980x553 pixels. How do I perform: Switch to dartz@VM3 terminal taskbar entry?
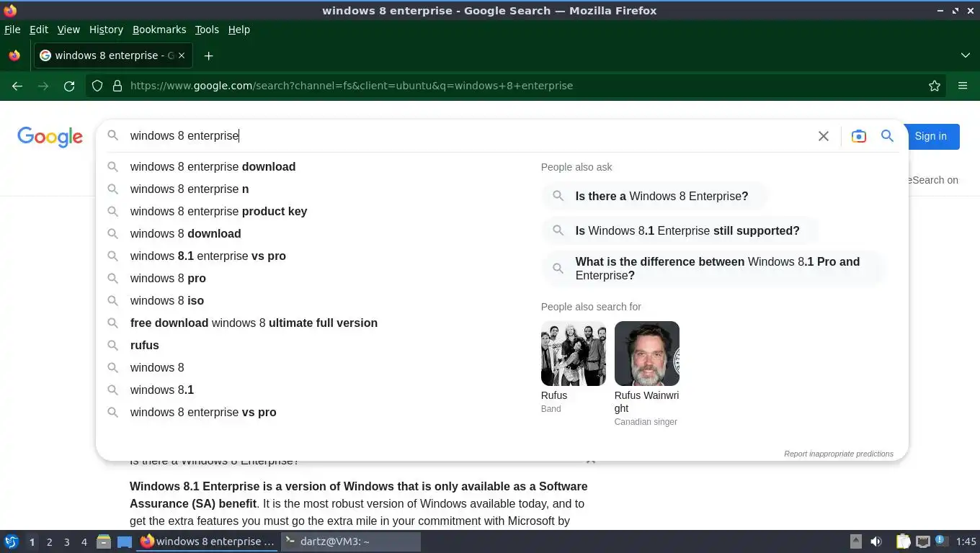350,541
